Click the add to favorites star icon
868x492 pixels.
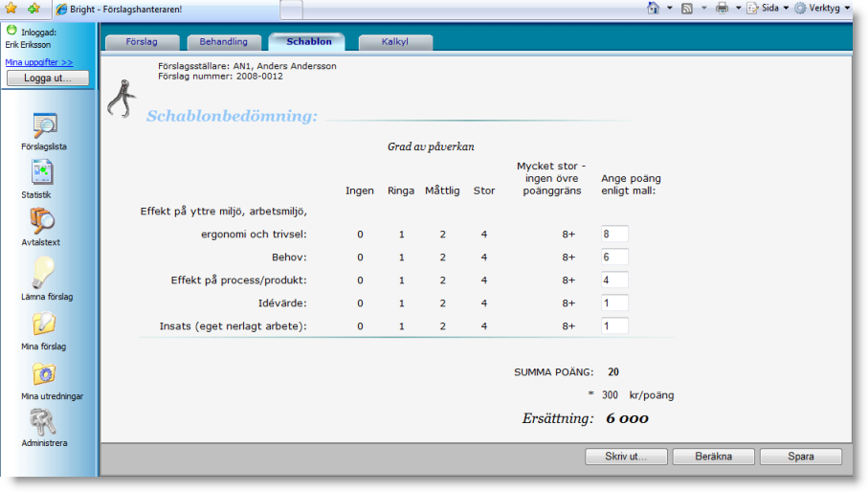34,9
